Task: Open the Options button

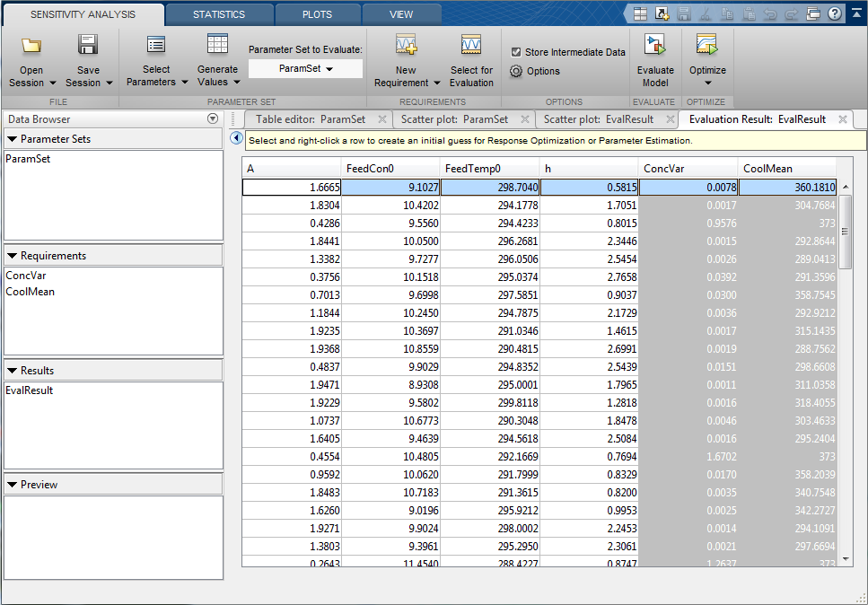Action: [x=535, y=71]
